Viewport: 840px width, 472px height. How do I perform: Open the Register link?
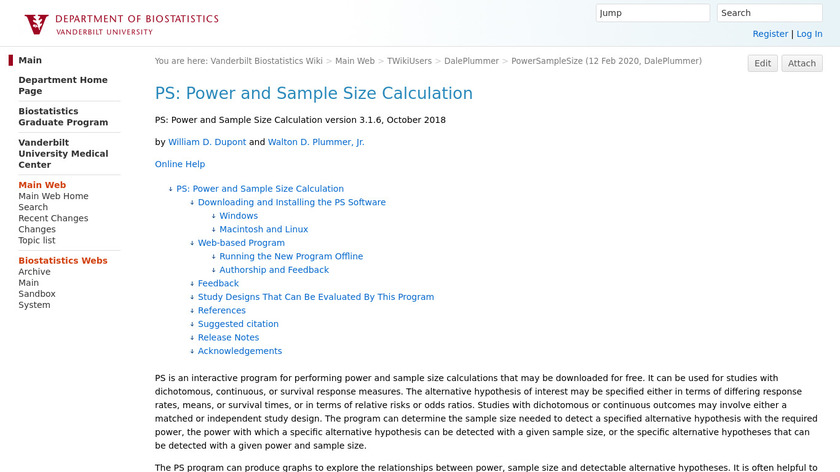770,34
